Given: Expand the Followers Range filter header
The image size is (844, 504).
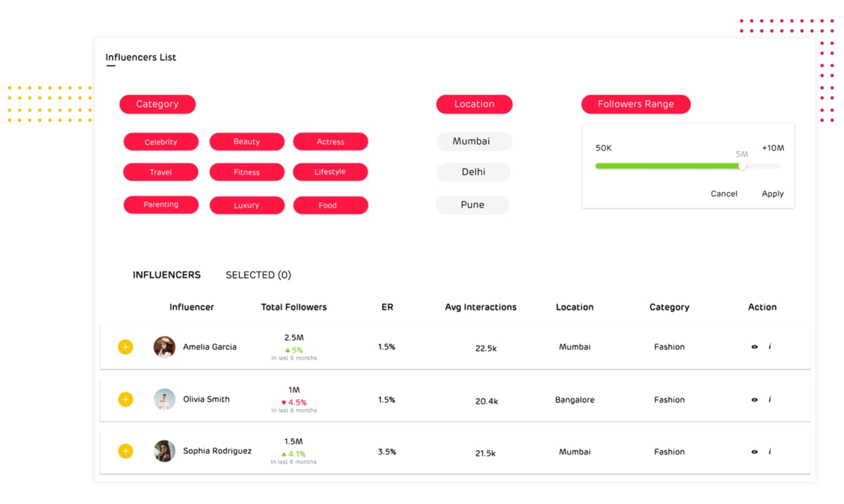Looking at the screenshot, I should tap(636, 104).
